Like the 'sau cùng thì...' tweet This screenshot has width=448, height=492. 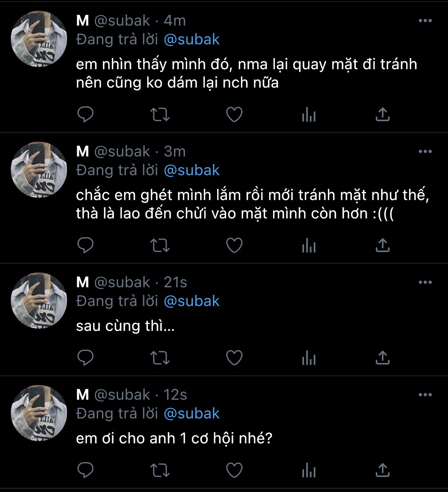click(x=234, y=358)
